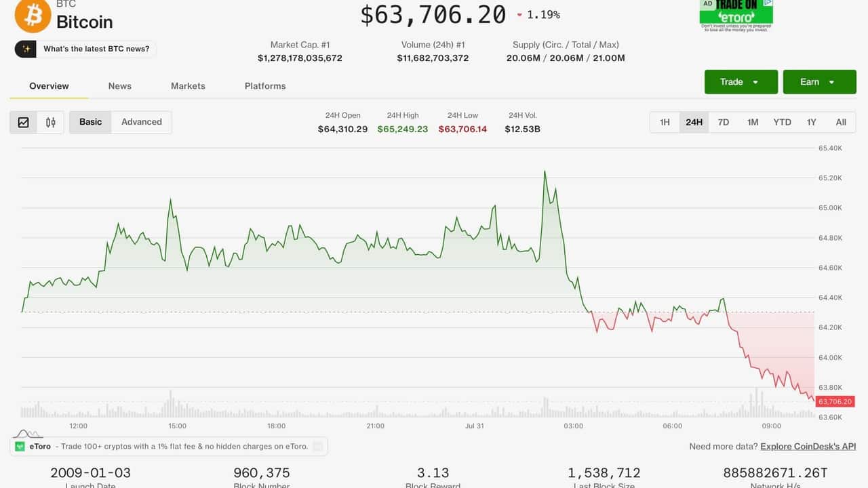Click the AdChoices icon on eToro ad
Screen dimensions: 868x488
[x=768, y=3]
